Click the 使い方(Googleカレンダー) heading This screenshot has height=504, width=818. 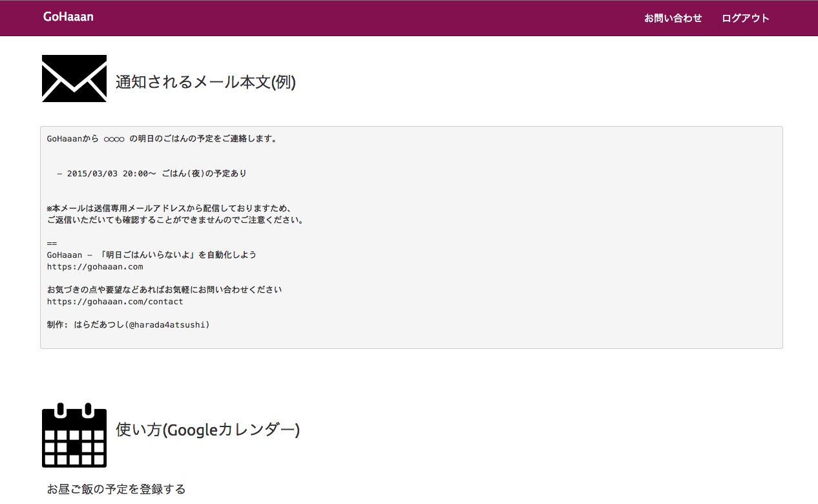click(x=207, y=430)
